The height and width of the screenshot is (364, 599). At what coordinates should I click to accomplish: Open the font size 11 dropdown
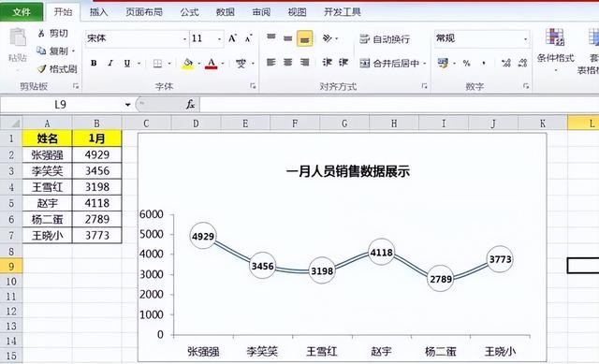(x=219, y=39)
